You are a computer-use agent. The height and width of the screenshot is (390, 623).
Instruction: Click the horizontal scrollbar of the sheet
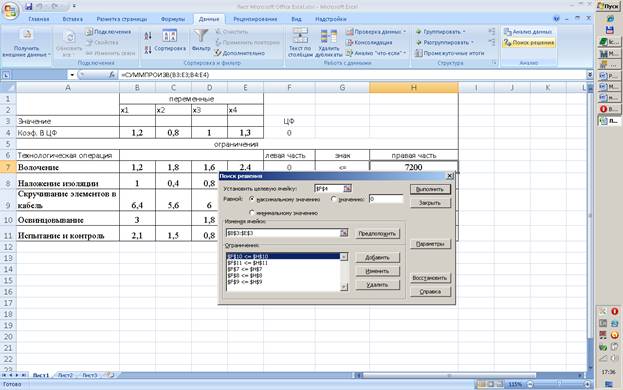coord(449,375)
